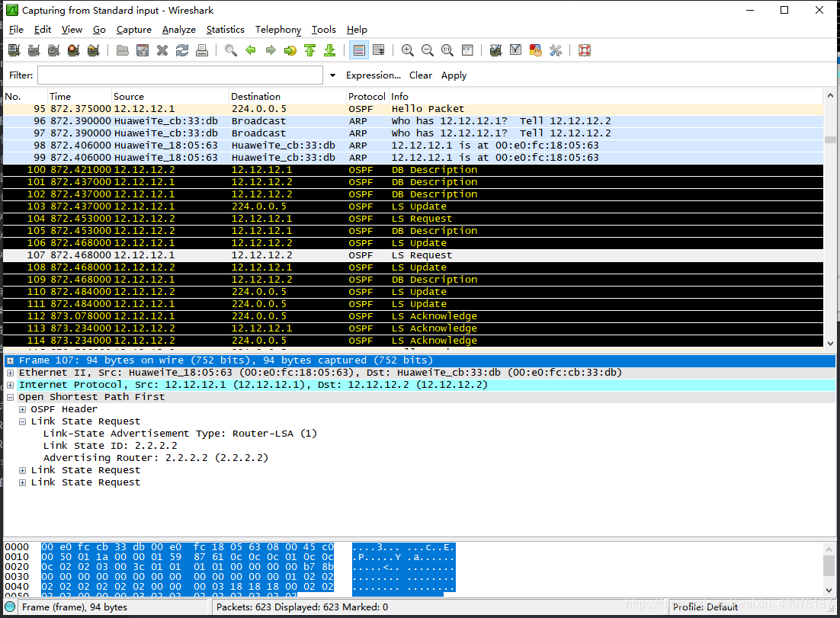Click the packet list scroll down arrow
The image size is (840, 618).
pos(830,343)
